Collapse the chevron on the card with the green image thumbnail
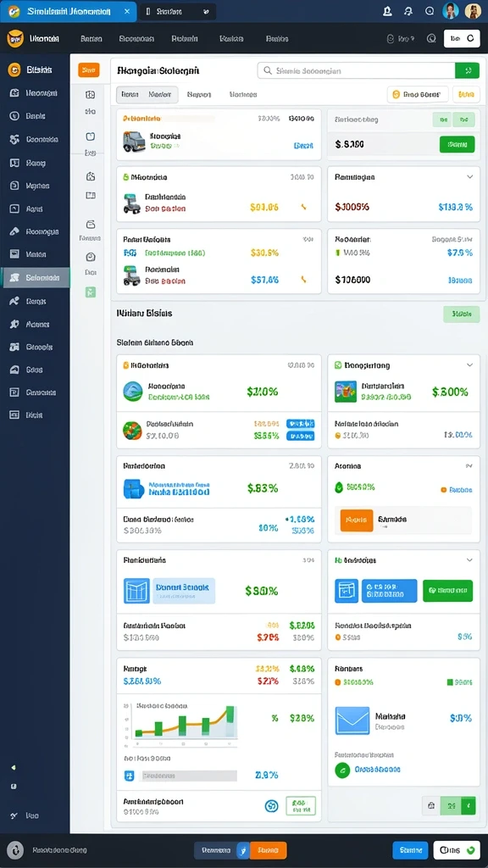Viewport: 488px width, 868px height. coord(469,365)
